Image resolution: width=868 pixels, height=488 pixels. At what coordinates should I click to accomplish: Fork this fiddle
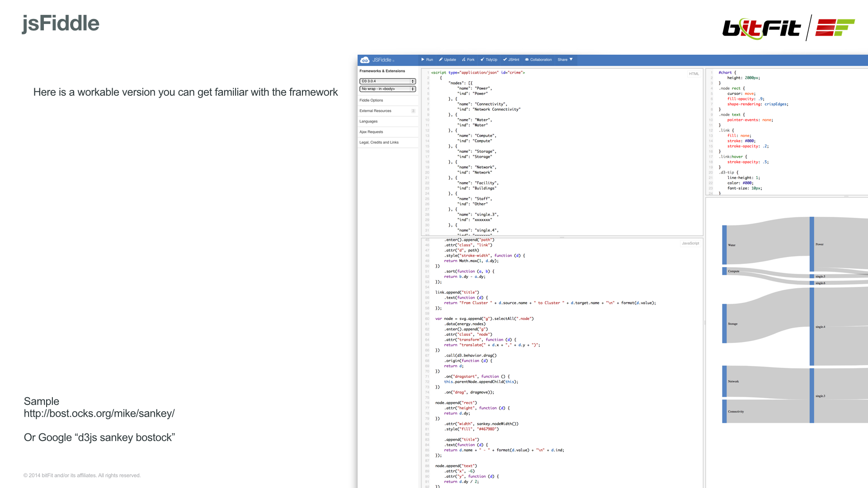468,60
